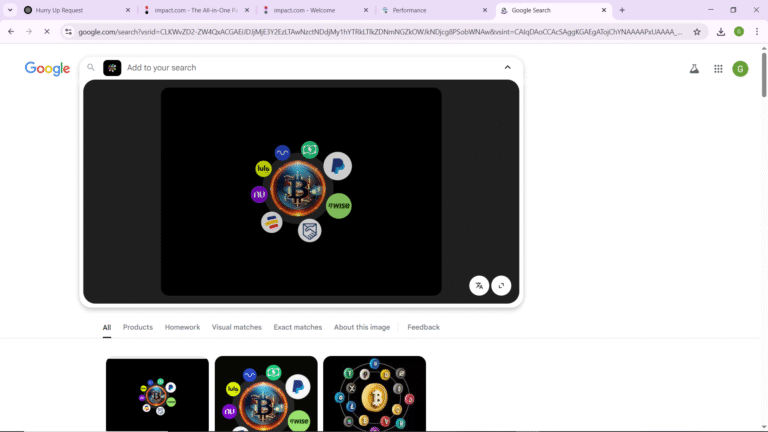Open the tab search dropdown arrow

point(10,10)
